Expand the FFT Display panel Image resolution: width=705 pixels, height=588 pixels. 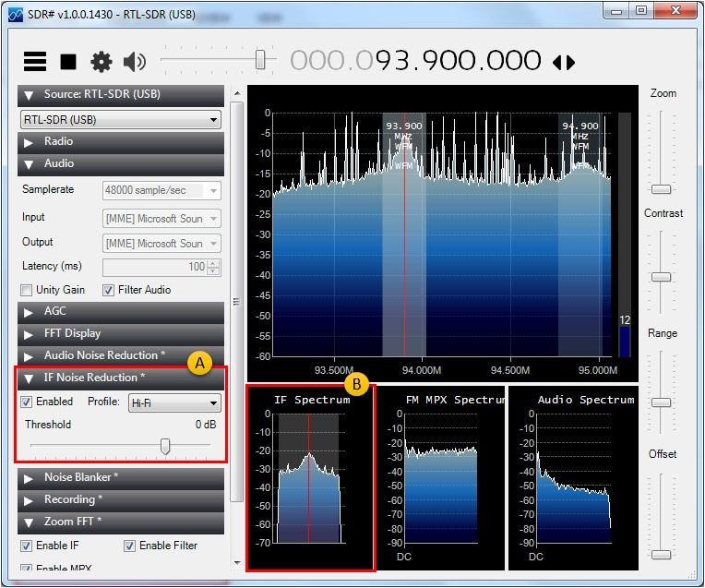pos(121,334)
